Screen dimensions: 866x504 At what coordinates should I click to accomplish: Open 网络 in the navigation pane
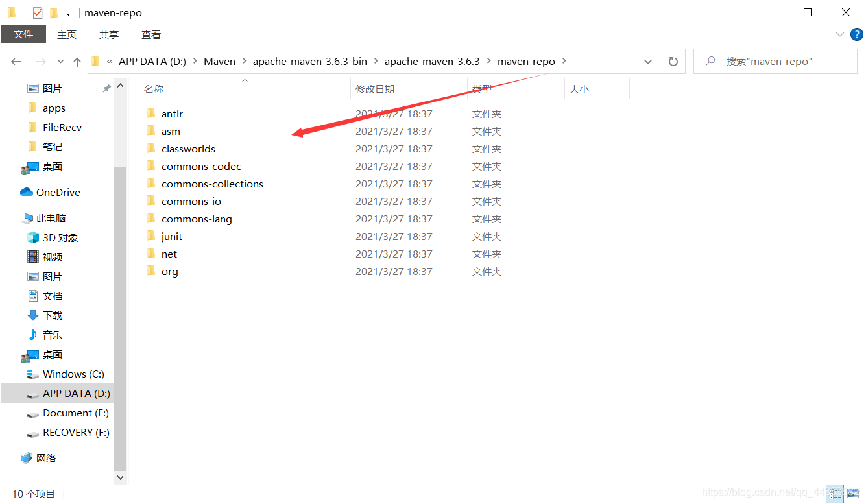pyautogui.click(x=46, y=458)
